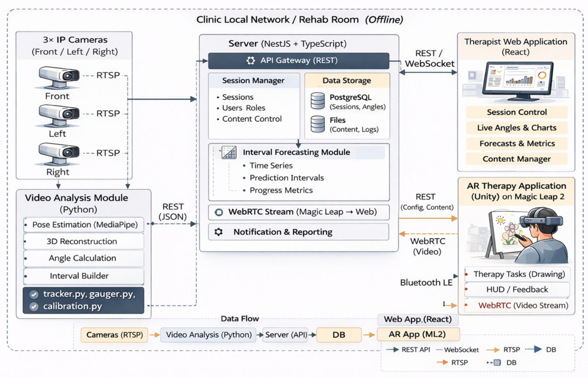
Task: Click the Interval Forecasting Module title
Action: [x=296, y=152]
